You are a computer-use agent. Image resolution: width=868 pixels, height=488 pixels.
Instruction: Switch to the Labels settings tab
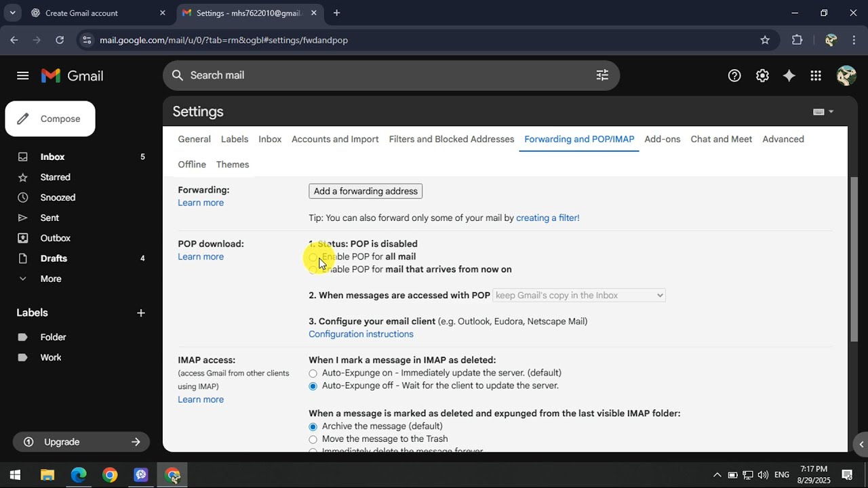(x=235, y=139)
